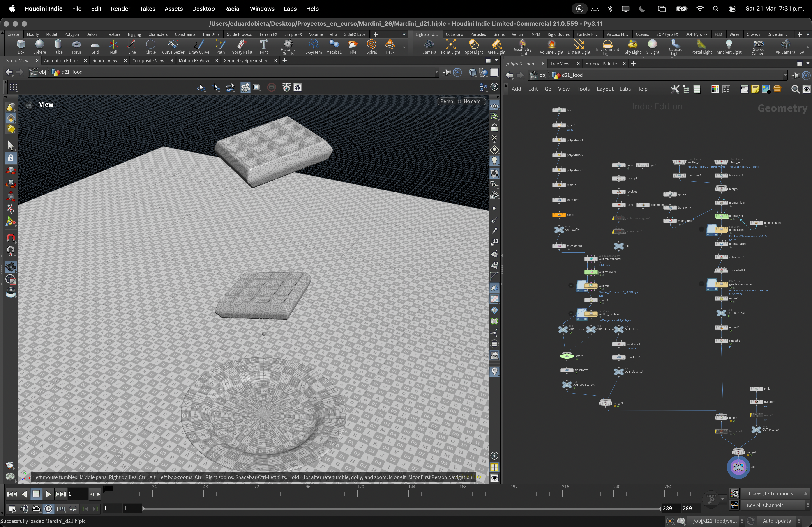Toggle real time playback on the timeline

click(x=48, y=509)
